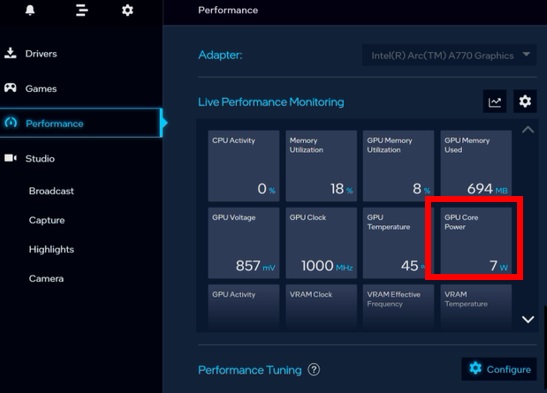This screenshot has height=393, width=547.
Task: Select the GPU Memory Used tile
Action: pyautogui.click(x=476, y=166)
